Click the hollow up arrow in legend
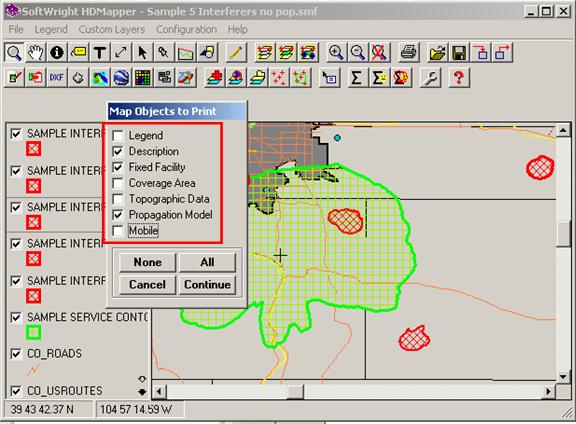This screenshot has width=576, height=424. pos(143,378)
